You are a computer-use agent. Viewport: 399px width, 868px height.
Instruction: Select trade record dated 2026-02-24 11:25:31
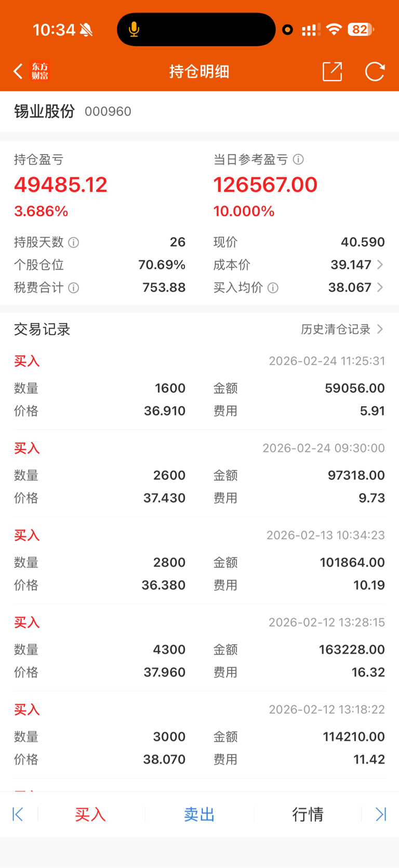199,386
